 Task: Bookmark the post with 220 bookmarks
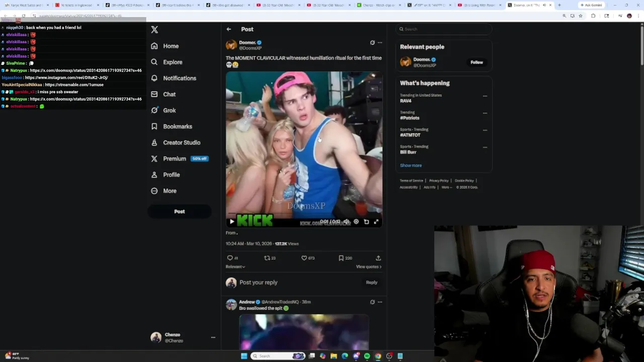[x=345, y=258]
